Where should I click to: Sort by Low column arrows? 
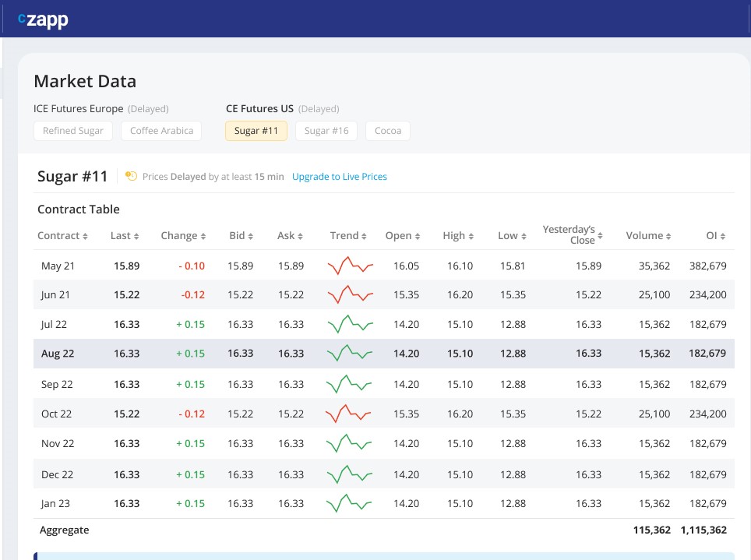[524, 236]
